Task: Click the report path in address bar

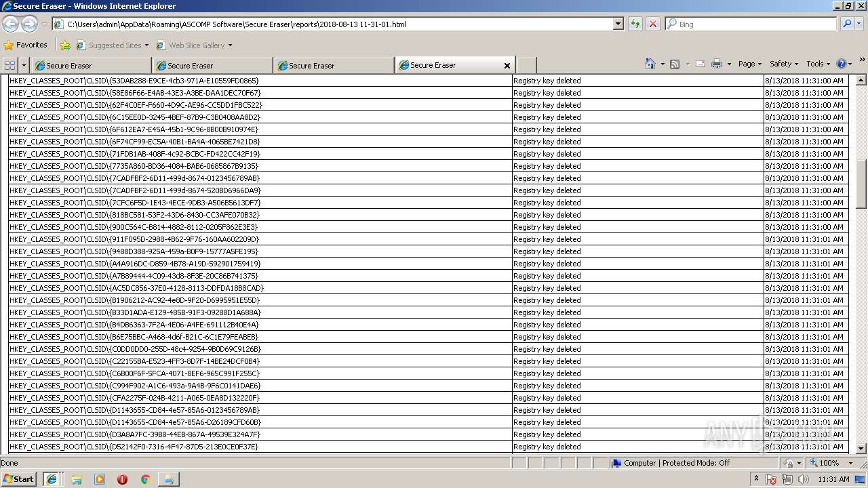Action: [237, 24]
